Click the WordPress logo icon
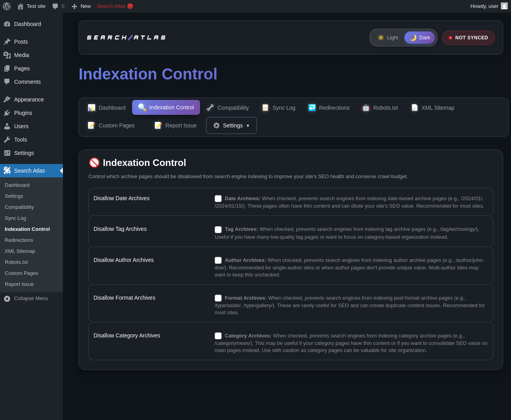 (x=7, y=6)
